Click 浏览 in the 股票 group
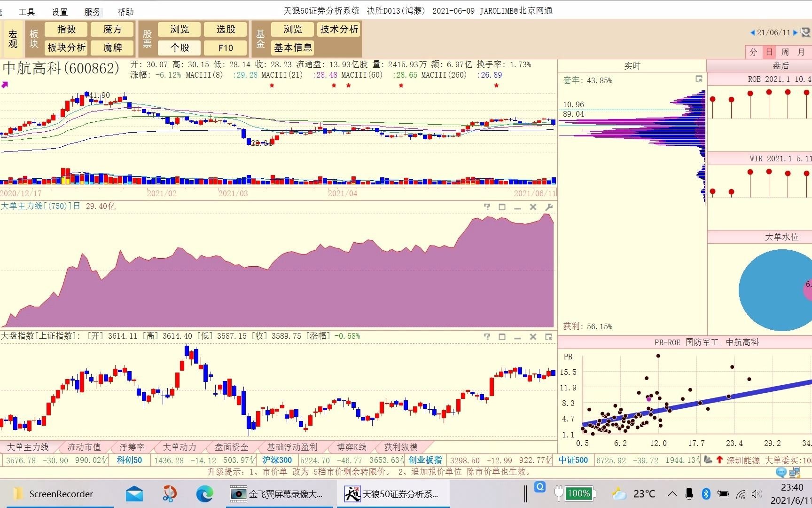This screenshot has height=508, width=812. pyautogui.click(x=180, y=30)
